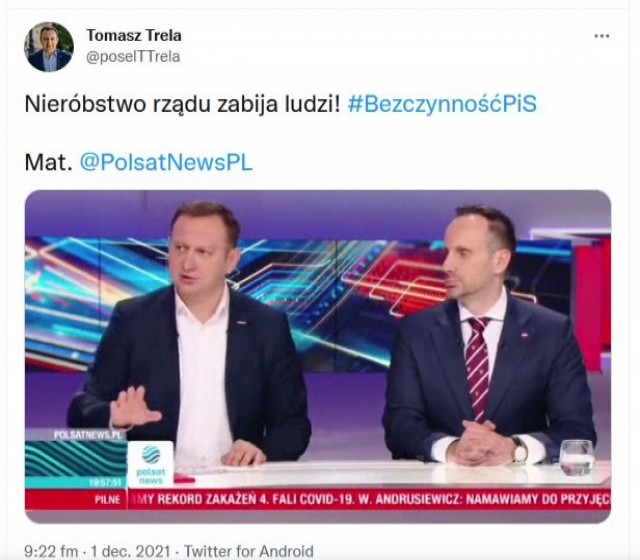The height and width of the screenshot is (560, 640).
Task: Click the 19:57:51 clock in the video
Action: 106,483
